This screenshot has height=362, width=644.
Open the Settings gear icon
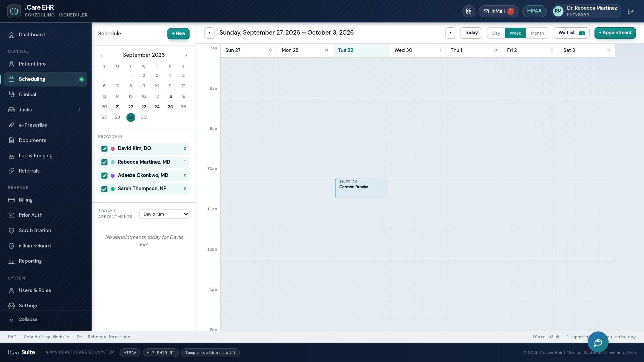pyautogui.click(x=11, y=306)
